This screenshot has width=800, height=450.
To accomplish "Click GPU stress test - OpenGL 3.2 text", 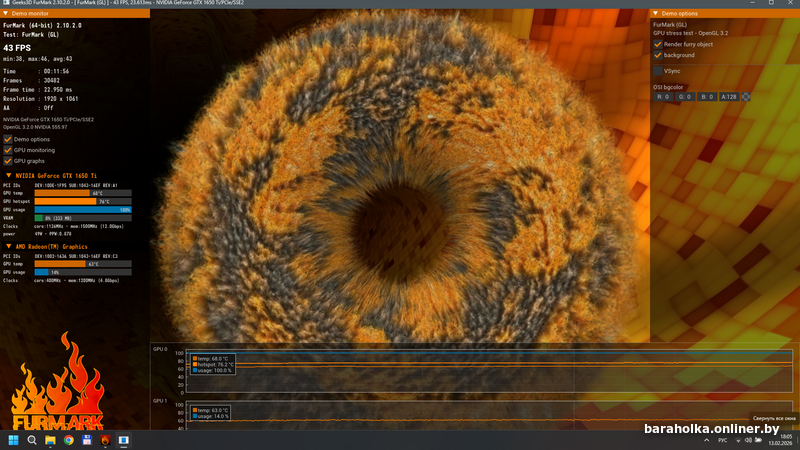I will point(690,33).
